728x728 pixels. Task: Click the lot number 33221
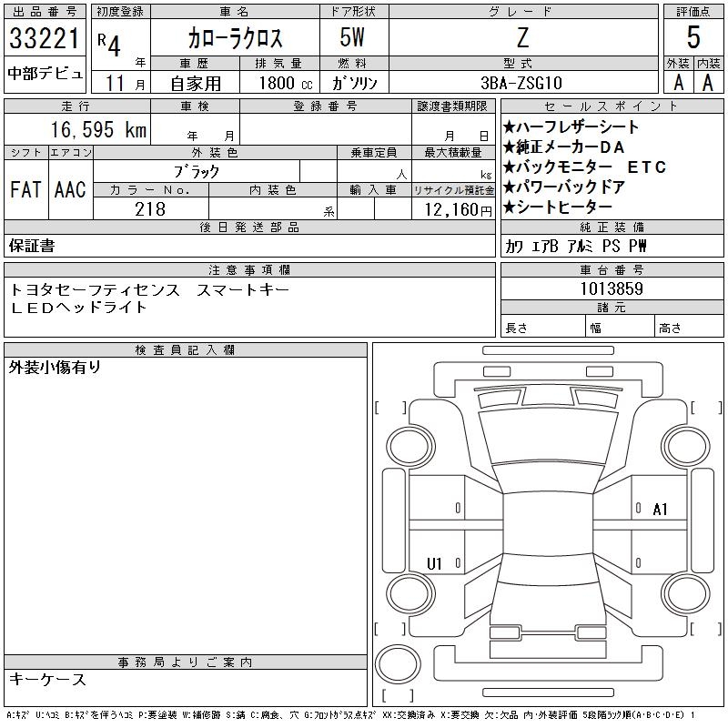pyautogui.click(x=45, y=39)
